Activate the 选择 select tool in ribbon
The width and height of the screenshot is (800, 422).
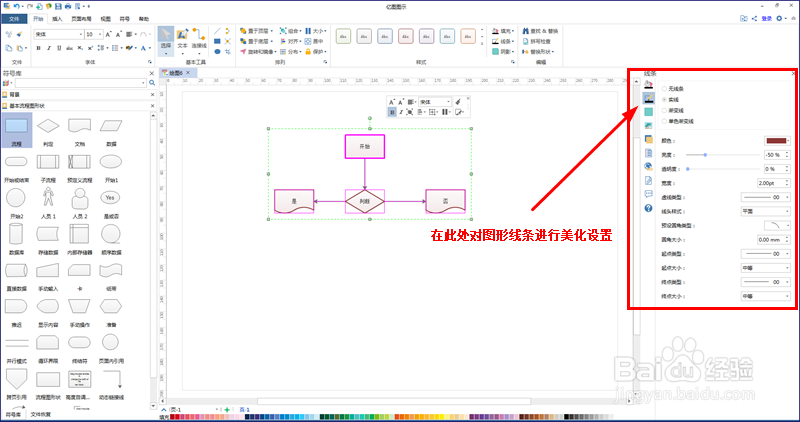pyautogui.click(x=166, y=41)
